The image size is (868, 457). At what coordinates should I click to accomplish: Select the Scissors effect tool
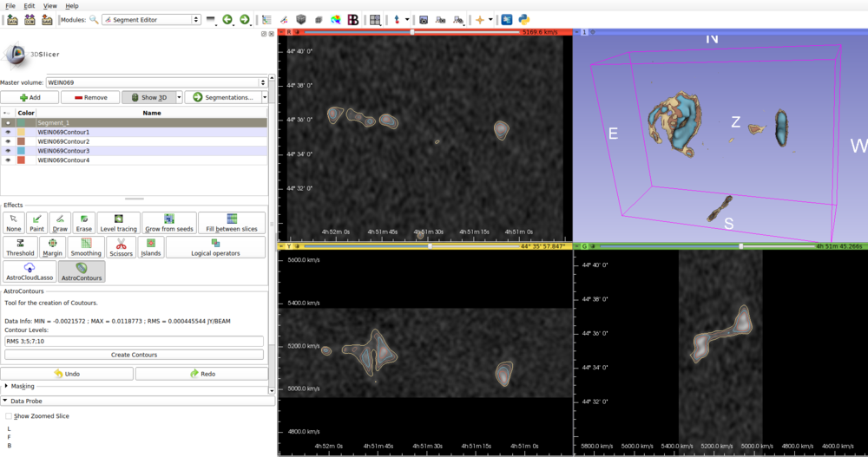tap(122, 247)
